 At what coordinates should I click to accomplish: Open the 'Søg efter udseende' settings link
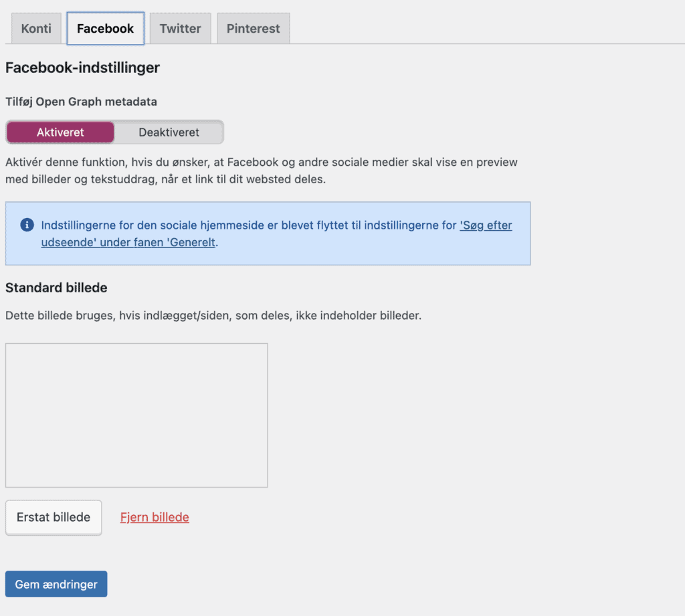tap(276, 233)
